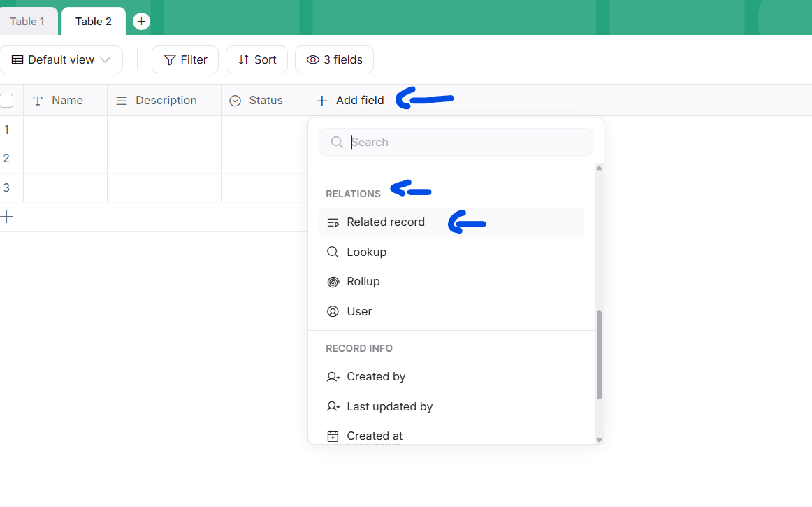Open the Filter button
The image size is (812, 507).
185,60
